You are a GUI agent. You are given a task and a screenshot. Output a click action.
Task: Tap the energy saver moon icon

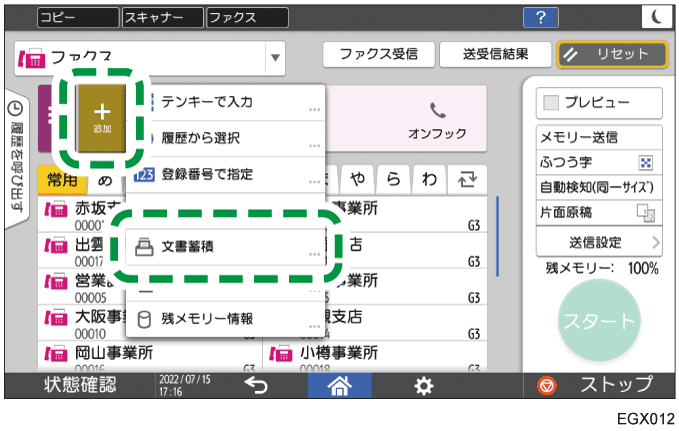point(657,18)
